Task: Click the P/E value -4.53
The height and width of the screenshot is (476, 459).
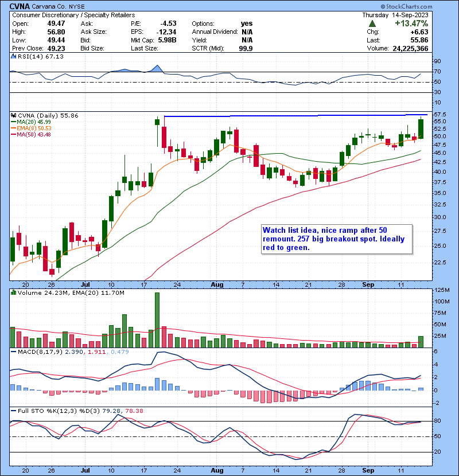Action: 168,24
